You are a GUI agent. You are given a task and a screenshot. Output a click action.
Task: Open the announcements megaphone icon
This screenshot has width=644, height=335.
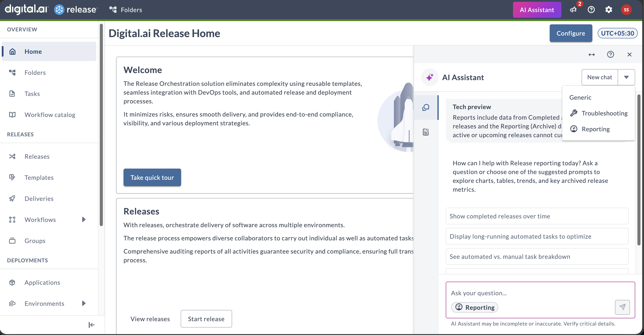tap(573, 10)
